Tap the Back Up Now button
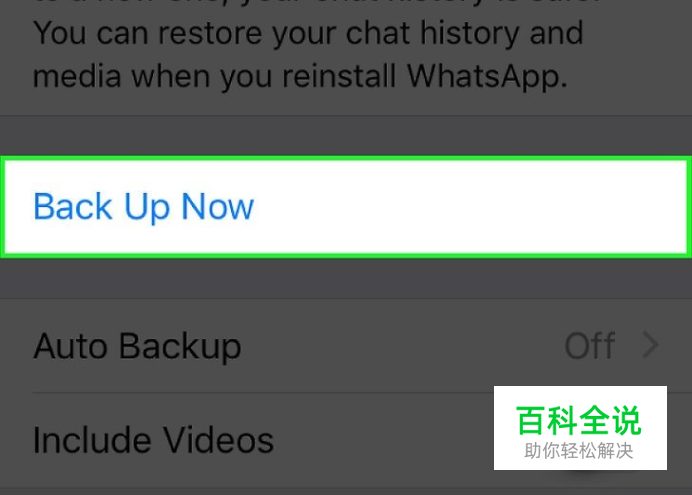 pos(346,207)
